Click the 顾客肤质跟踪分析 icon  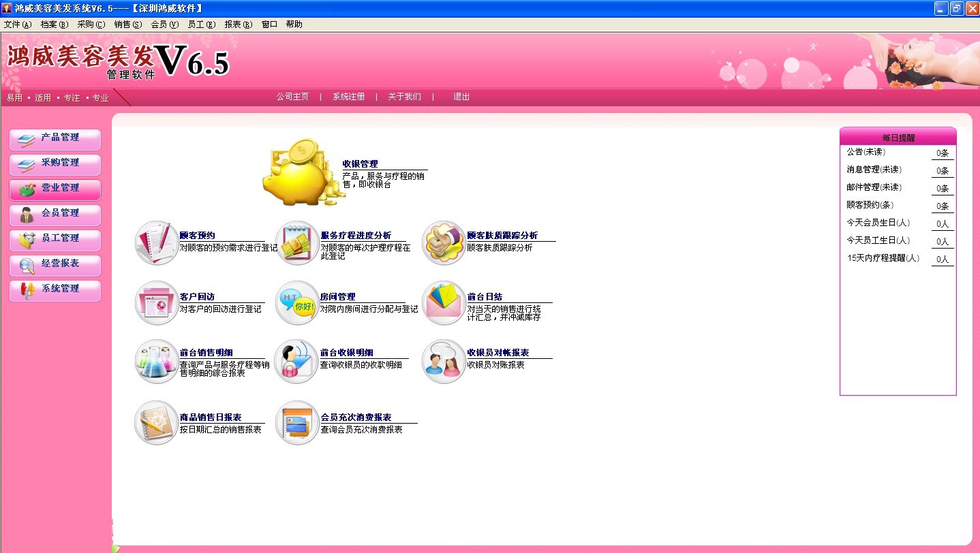coord(444,242)
